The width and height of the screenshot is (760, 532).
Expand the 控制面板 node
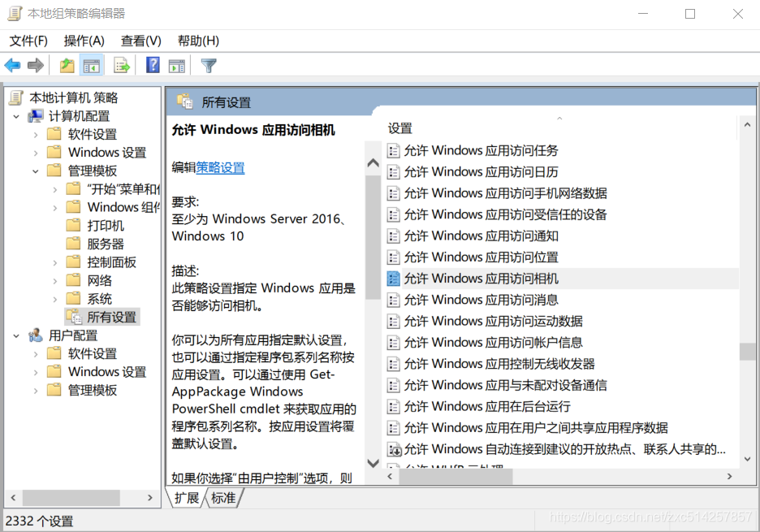pyautogui.click(x=54, y=263)
